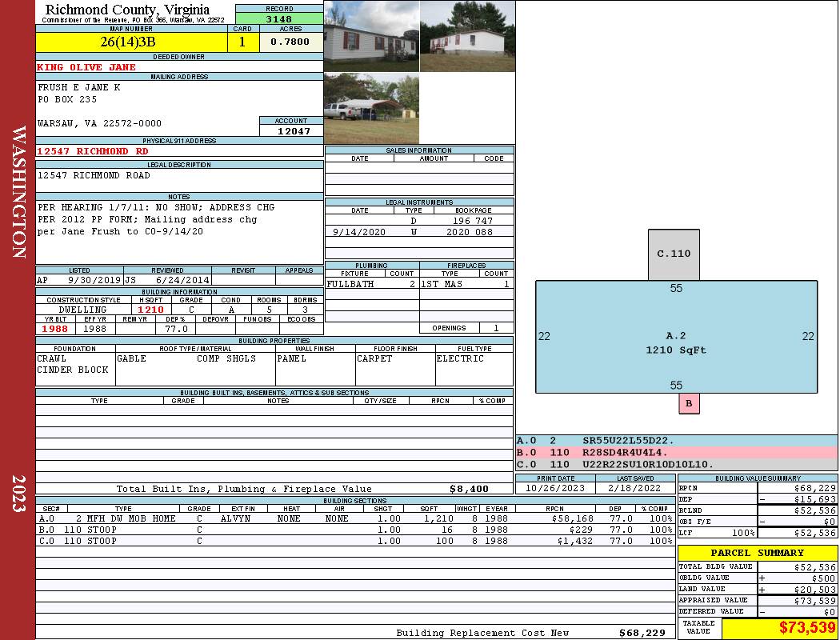Click mailing name FRUSH E JANE K
This screenshot has height=640, width=840.
coord(78,87)
